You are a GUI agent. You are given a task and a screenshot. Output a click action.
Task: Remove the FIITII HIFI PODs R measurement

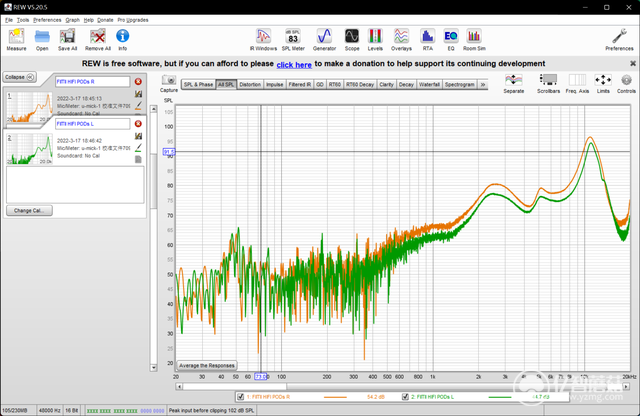[x=138, y=82]
